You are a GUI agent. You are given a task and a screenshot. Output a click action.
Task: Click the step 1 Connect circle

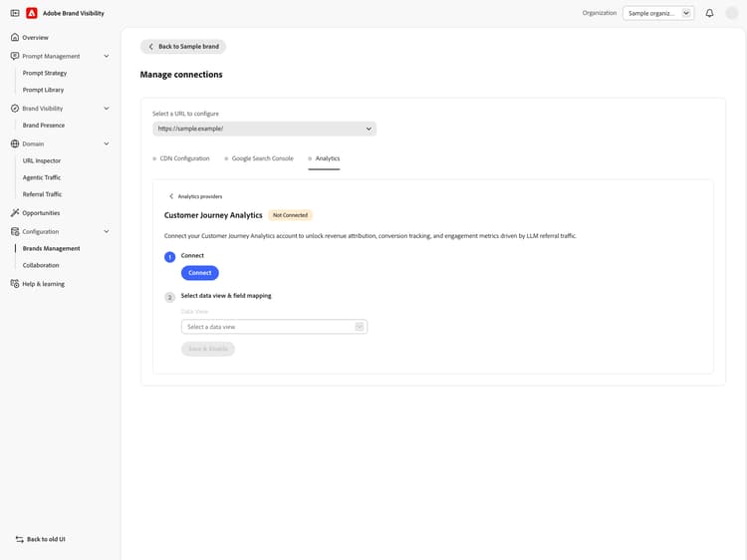pos(169,257)
